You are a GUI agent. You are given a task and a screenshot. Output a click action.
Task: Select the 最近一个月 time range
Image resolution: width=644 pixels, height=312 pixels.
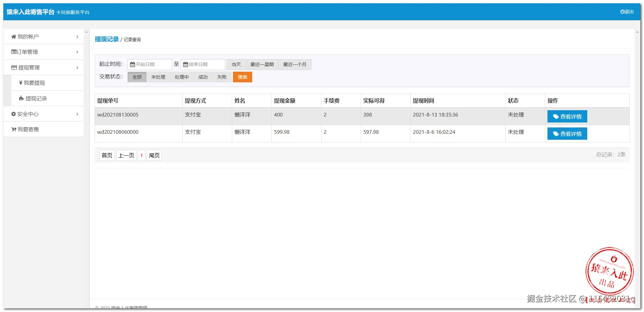click(x=295, y=64)
